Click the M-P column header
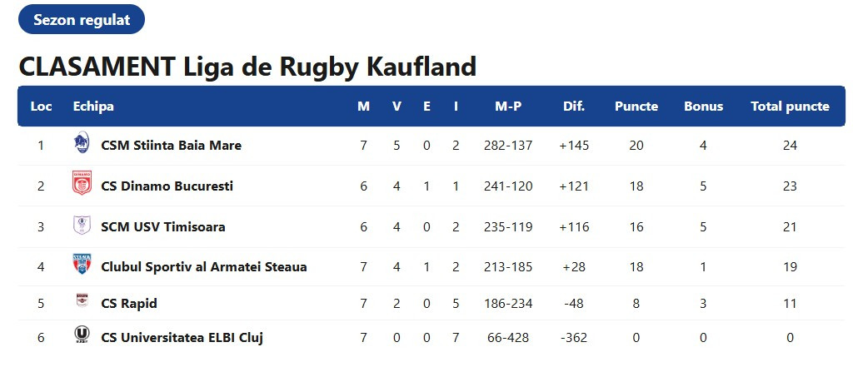Image resolution: width=868 pixels, height=367 pixels. pyautogui.click(x=508, y=107)
